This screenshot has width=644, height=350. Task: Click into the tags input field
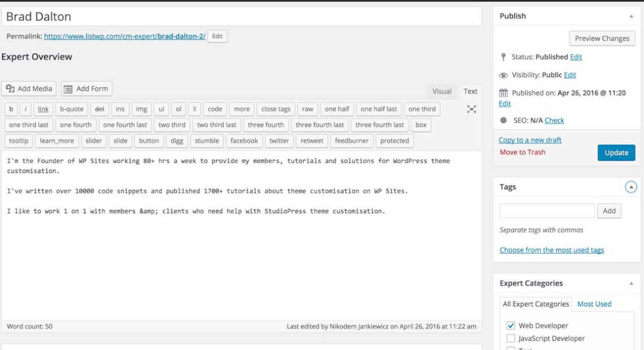pyautogui.click(x=547, y=211)
